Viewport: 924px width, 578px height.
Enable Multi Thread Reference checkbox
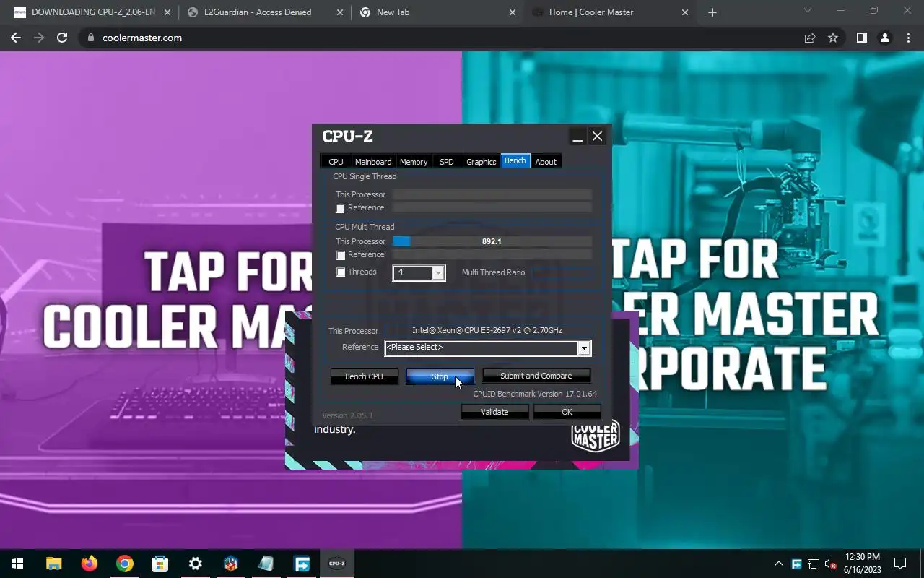point(341,256)
